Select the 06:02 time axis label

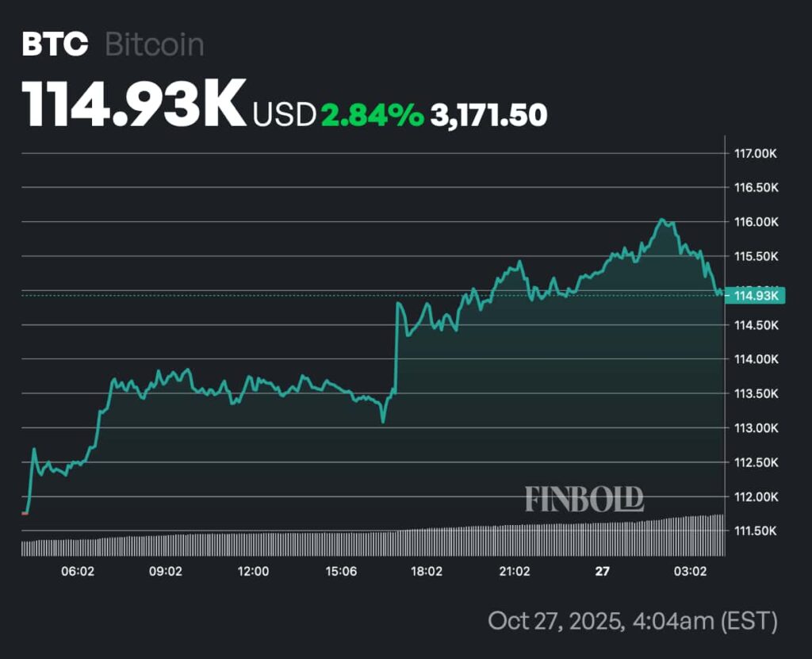pos(78,571)
